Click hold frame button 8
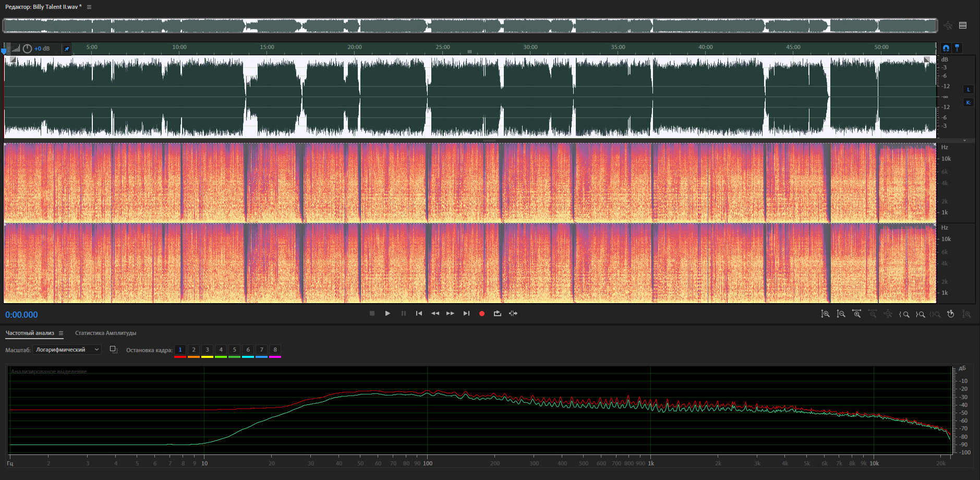This screenshot has width=980, height=480. 275,350
